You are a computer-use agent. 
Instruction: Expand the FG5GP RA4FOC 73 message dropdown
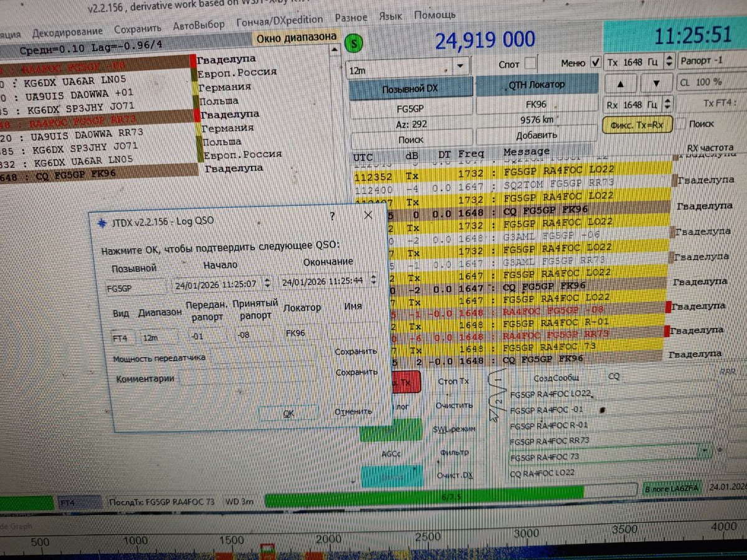(705, 450)
